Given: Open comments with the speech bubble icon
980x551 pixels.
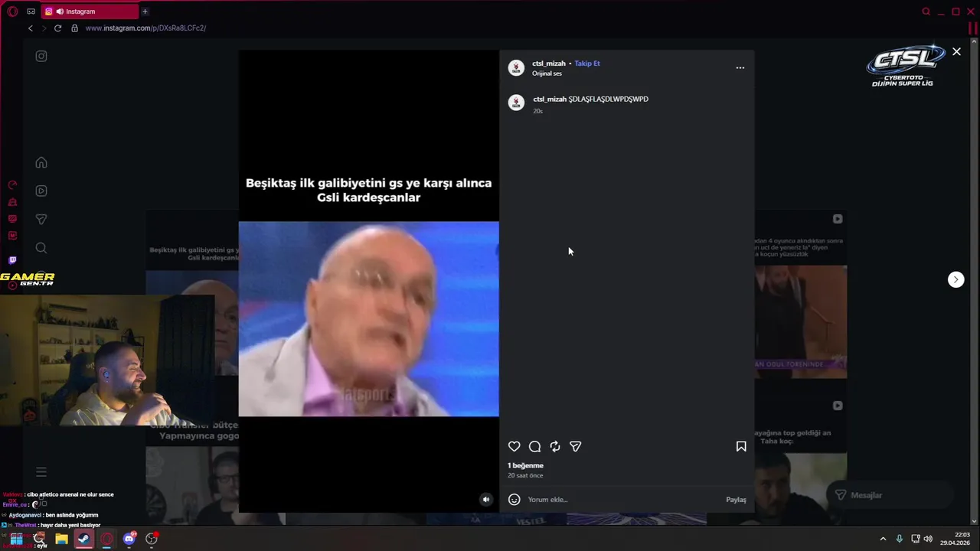Looking at the screenshot, I should click(535, 447).
